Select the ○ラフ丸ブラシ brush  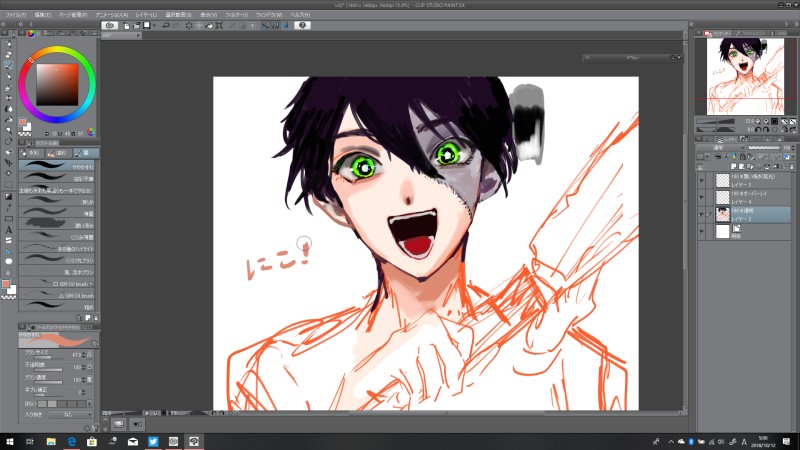57,260
